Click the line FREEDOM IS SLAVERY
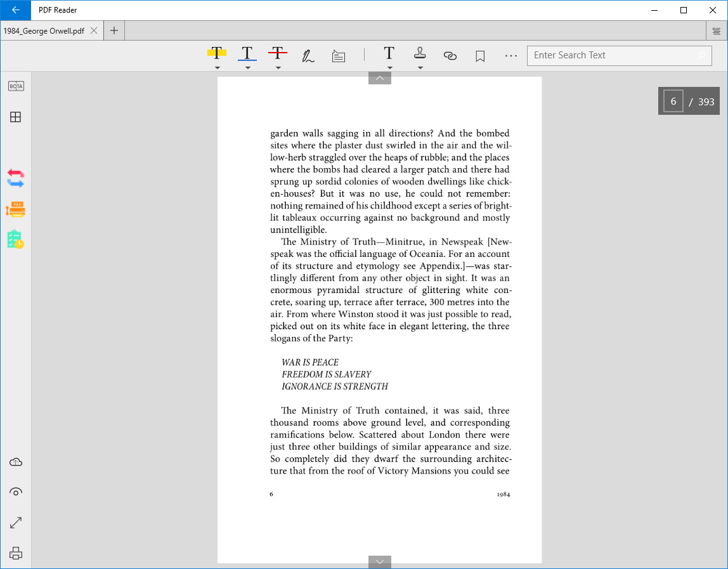Screen dimensions: 728x569 click(327, 374)
